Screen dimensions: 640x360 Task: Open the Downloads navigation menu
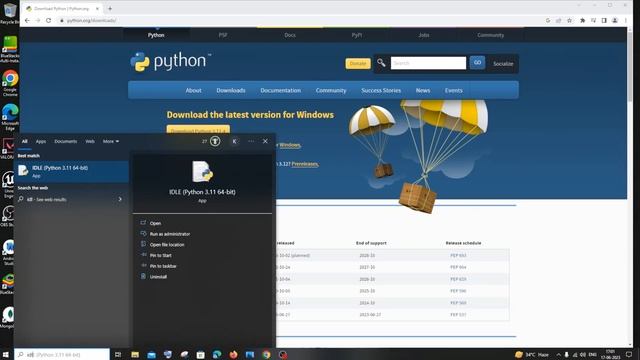[231, 90]
